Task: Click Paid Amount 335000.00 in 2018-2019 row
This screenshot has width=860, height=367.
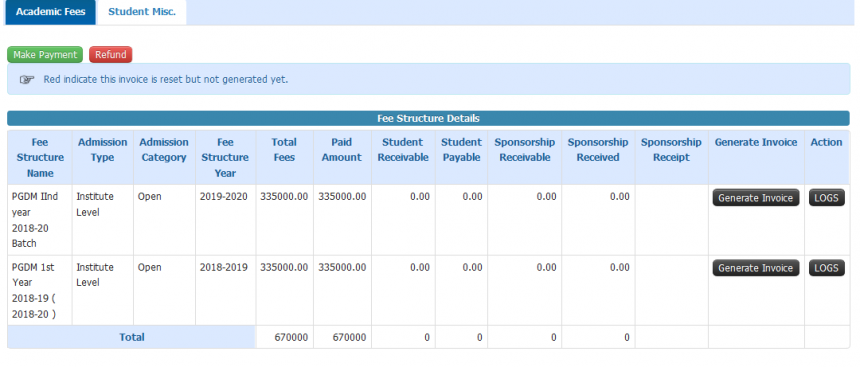Action: (x=342, y=267)
